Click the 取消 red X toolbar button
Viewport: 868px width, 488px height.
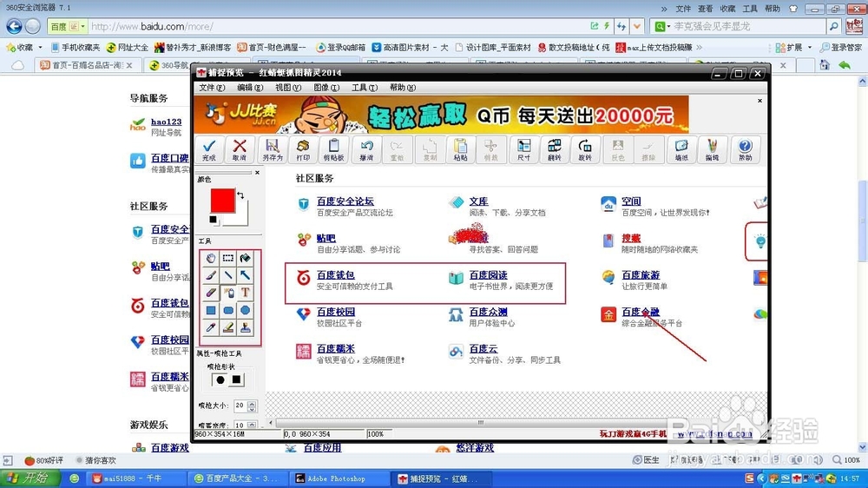click(240, 149)
